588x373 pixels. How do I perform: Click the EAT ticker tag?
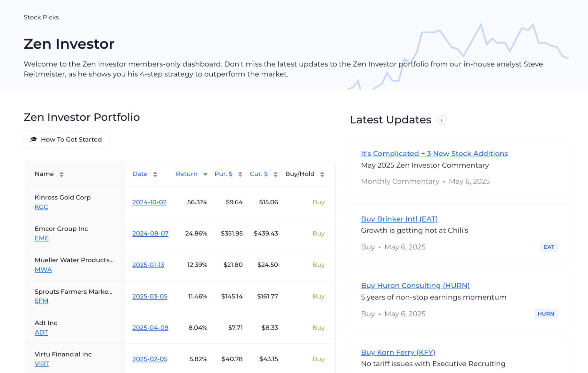click(549, 247)
